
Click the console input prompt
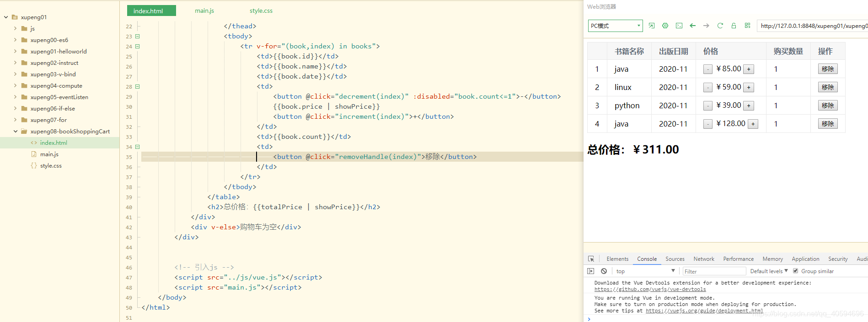point(727,319)
